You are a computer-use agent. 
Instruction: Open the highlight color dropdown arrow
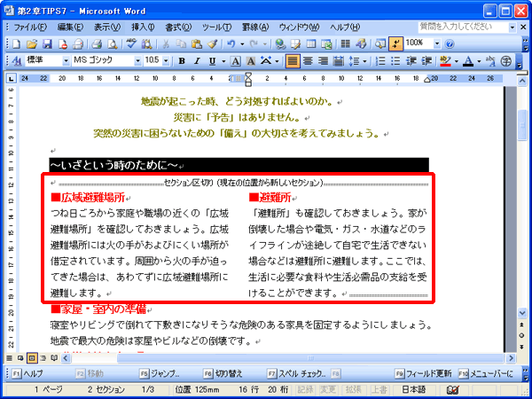(457, 61)
